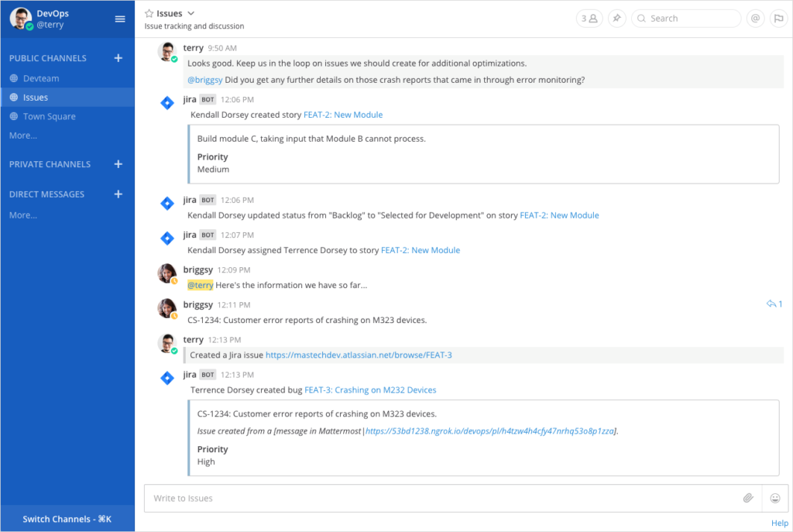Click terry's profile avatar in the sidebar header
Screen dimensions: 793x532
click(x=20, y=19)
